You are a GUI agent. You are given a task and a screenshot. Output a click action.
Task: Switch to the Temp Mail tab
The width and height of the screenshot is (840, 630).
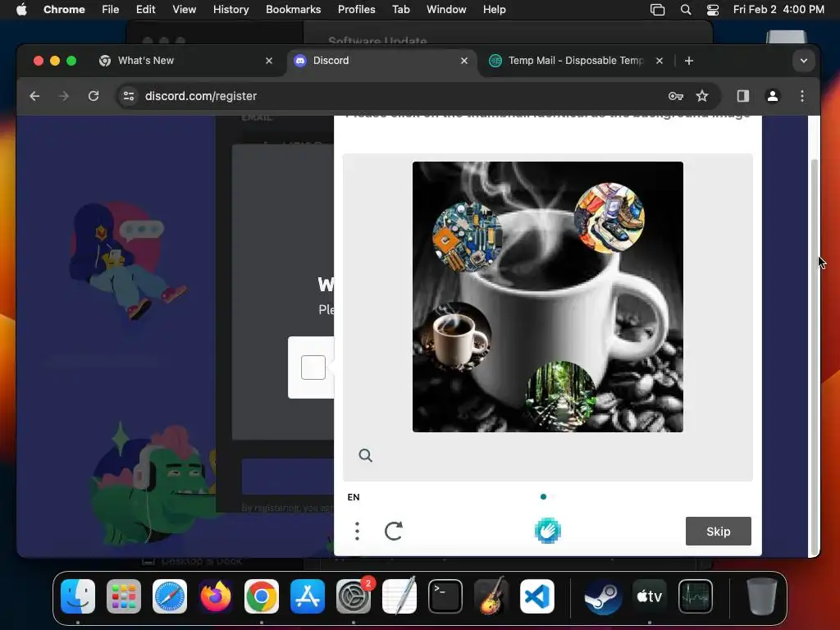coord(576,61)
